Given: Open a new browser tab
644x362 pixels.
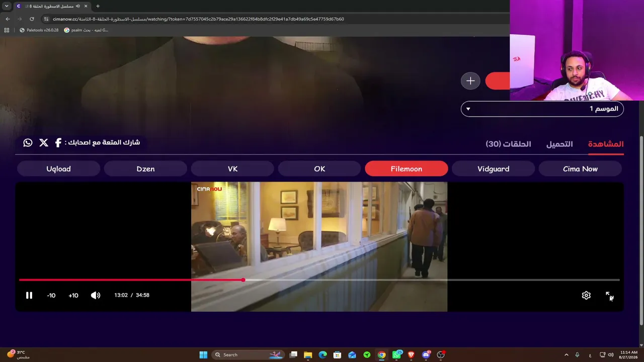Looking at the screenshot, I should click(98, 6).
